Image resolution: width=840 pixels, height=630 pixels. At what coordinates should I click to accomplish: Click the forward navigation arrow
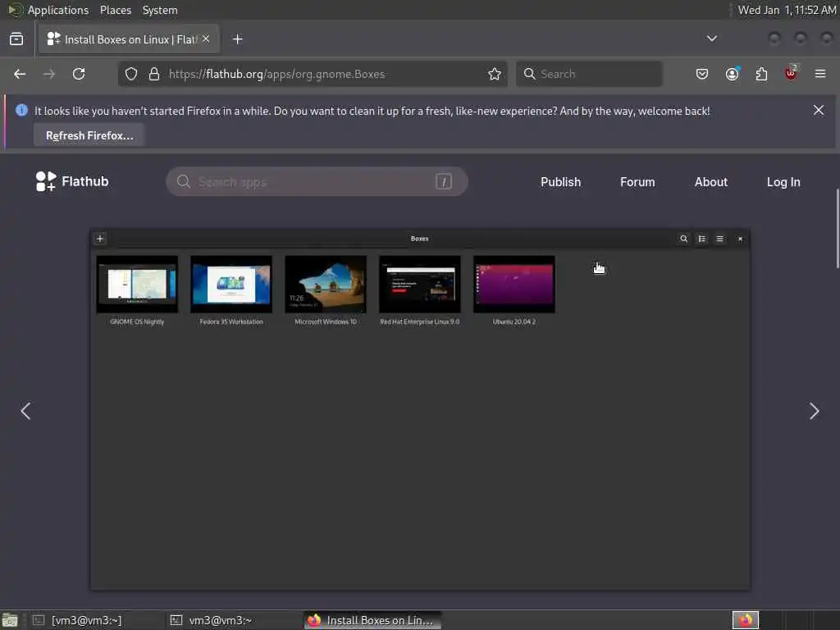tap(48, 74)
